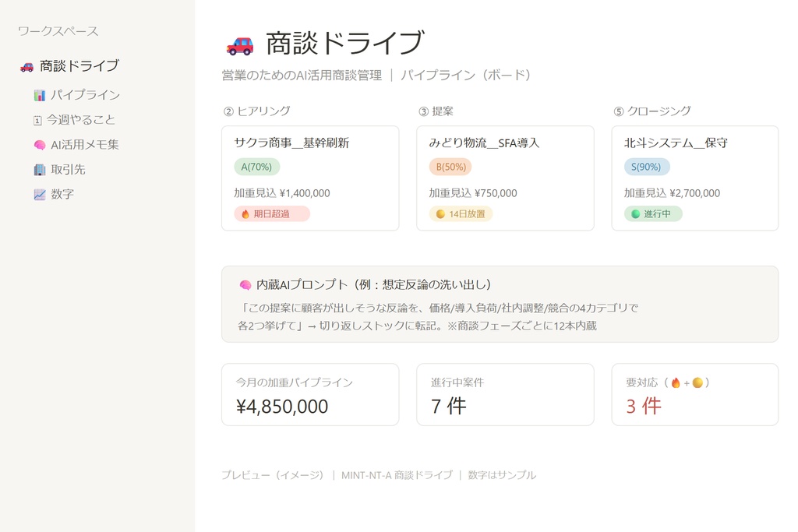The height and width of the screenshot is (532, 798).
Task: Click the callout prompt text starting 「この提案に
Action: click(x=438, y=317)
